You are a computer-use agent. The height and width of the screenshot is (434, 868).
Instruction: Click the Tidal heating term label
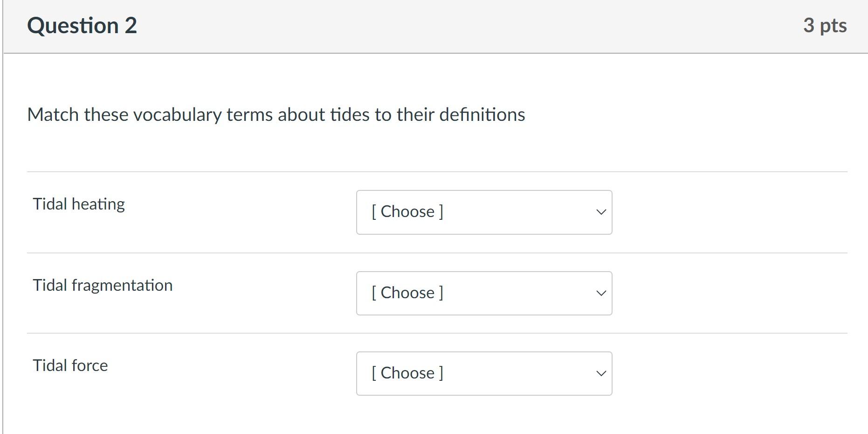[x=78, y=203]
